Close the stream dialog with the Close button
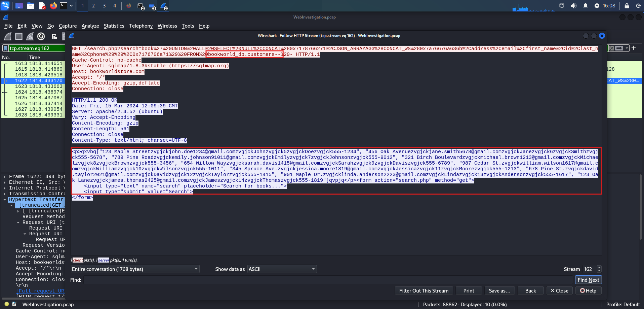This screenshot has width=644, height=309. [560, 290]
